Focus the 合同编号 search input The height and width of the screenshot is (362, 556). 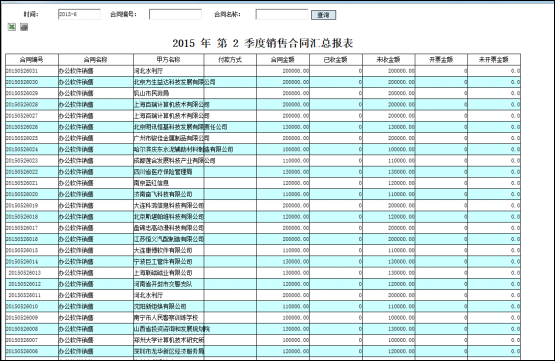click(175, 15)
